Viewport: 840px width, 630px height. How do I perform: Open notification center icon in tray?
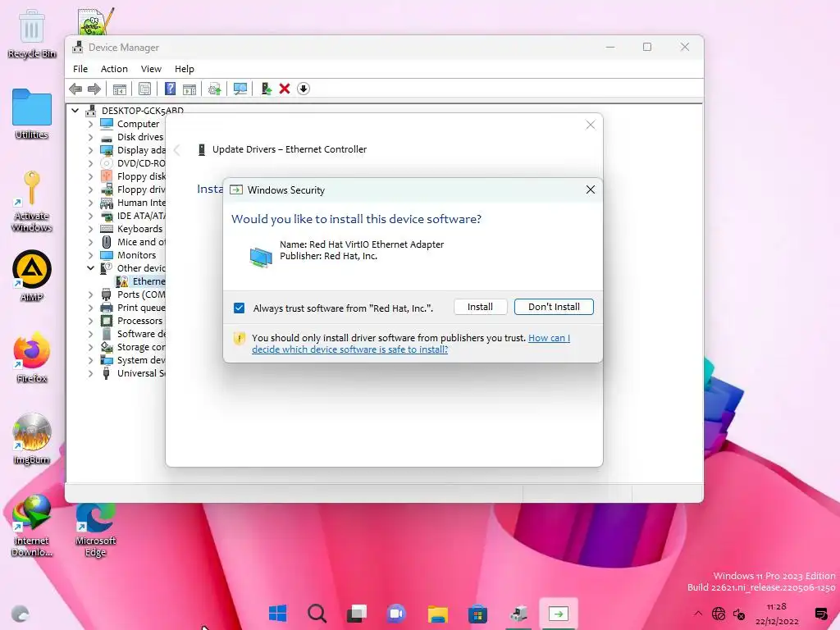pos(820,614)
